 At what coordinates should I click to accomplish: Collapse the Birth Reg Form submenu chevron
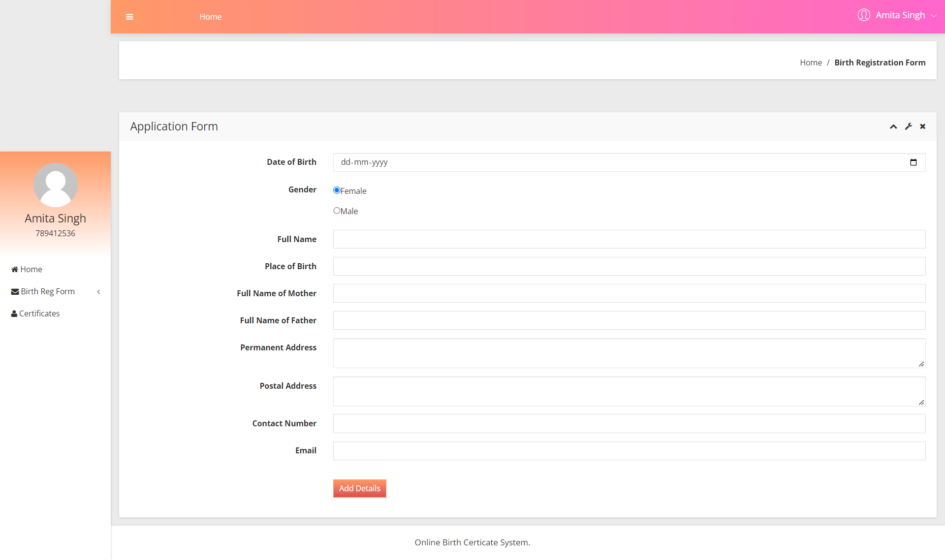click(98, 291)
